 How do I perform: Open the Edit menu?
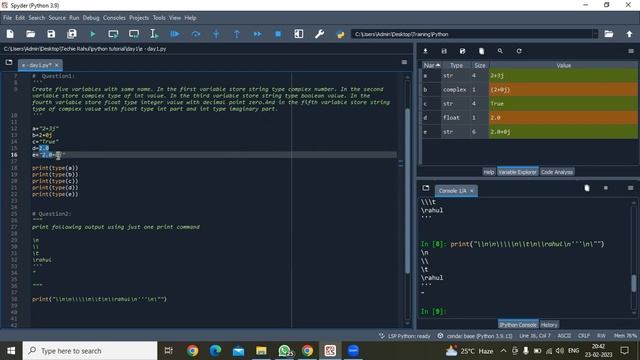[20, 18]
